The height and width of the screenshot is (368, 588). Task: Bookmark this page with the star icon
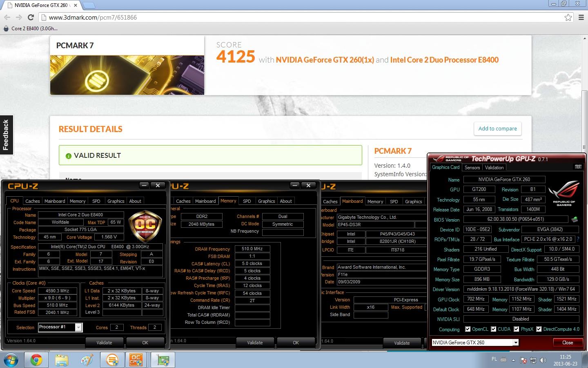(x=568, y=17)
